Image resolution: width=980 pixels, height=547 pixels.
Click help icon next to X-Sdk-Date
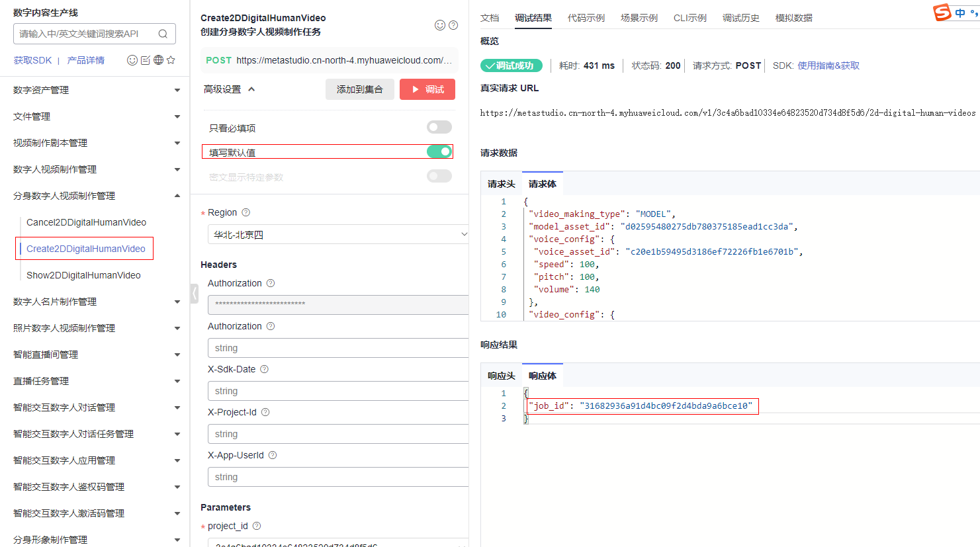[264, 369]
